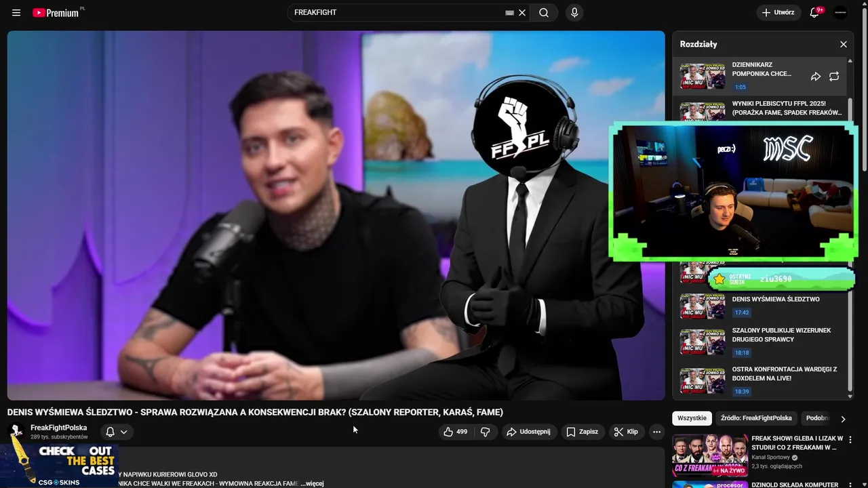Click the Utwórz create button
The image size is (868, 488).
click(778, 13)
